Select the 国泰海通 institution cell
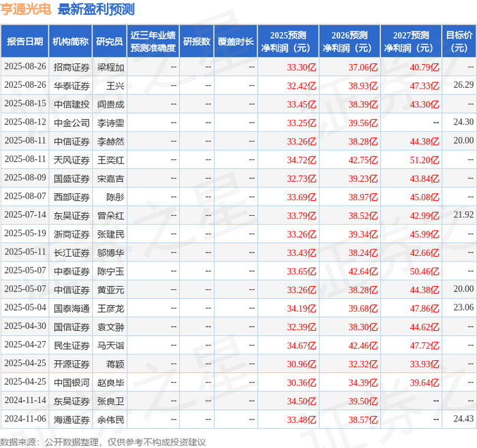Screen dimensions: 477x448 click(72, 308)
